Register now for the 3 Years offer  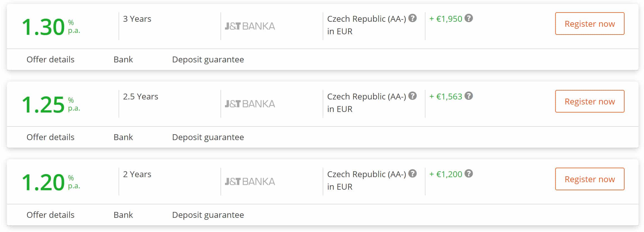[x=590, y=24]
